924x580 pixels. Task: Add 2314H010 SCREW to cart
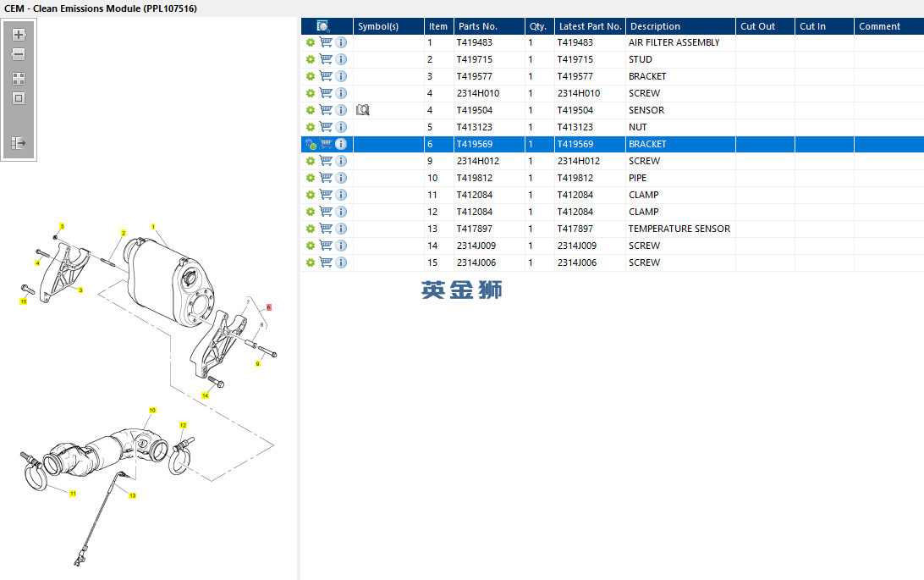(325, 93)
